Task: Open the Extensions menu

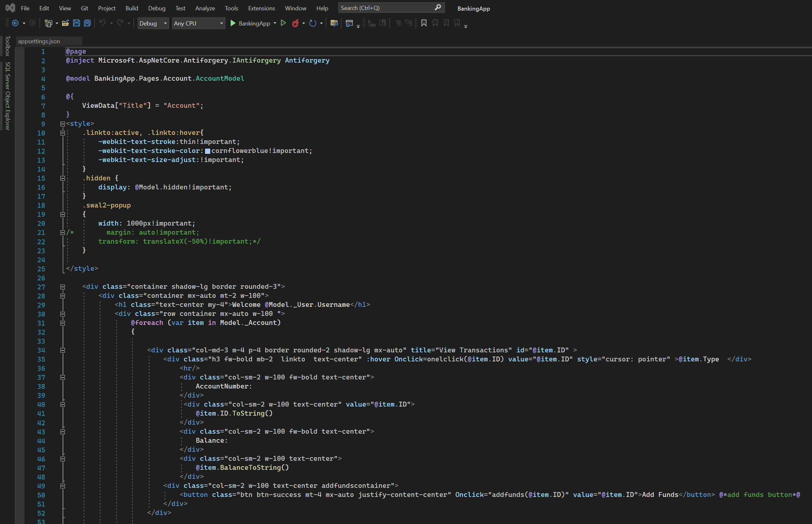Action: tap(262, 8)
